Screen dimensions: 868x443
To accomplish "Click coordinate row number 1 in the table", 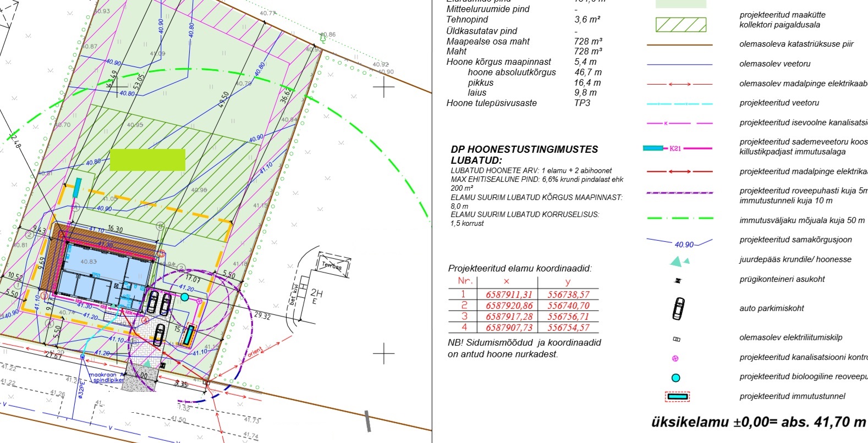I will 463,294.
